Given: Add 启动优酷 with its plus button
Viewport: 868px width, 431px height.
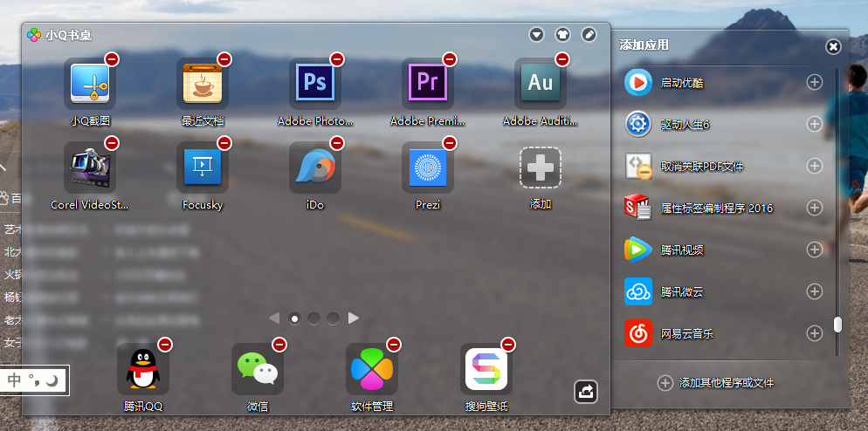Looking at the screenshot, I should click(x=815, y=82).
